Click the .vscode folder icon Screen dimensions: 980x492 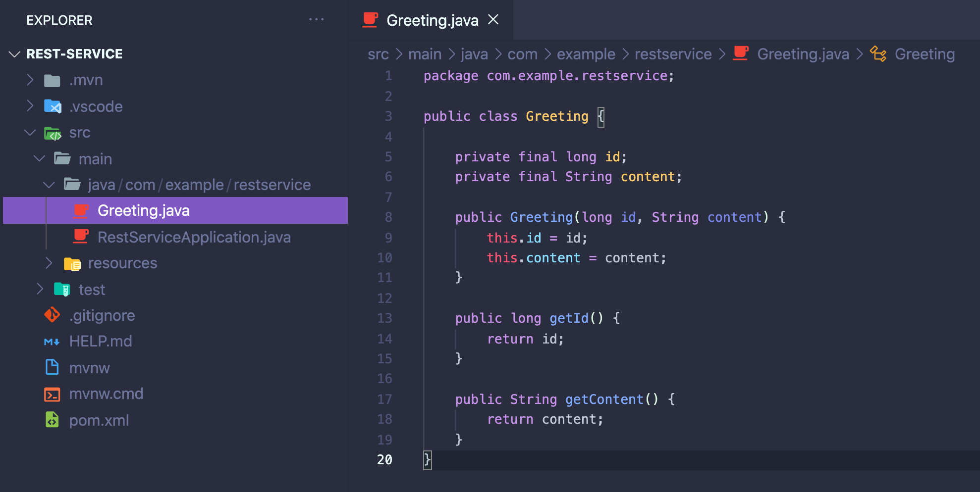pyautogui.click(x=52, y=106)
